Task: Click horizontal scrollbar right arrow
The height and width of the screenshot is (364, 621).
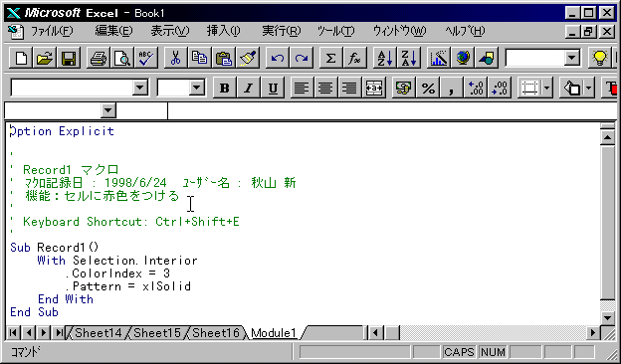Action: (593, 333)
